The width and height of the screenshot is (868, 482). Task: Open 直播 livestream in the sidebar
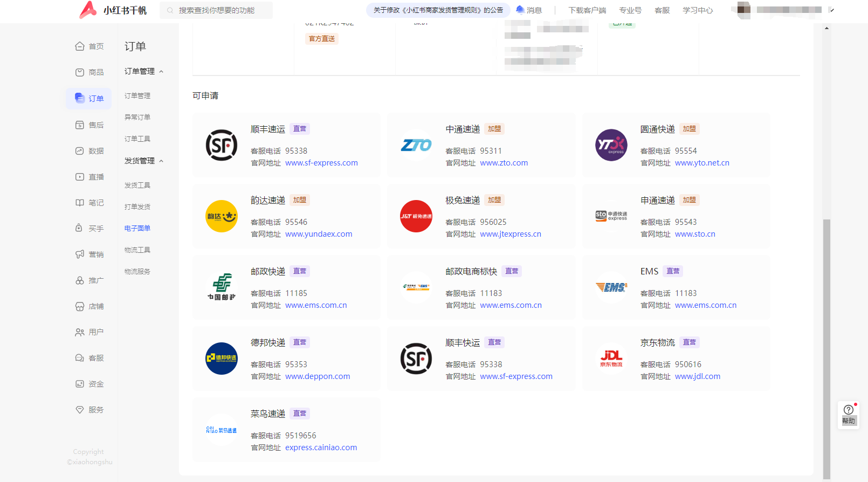[x=89, y=177]
